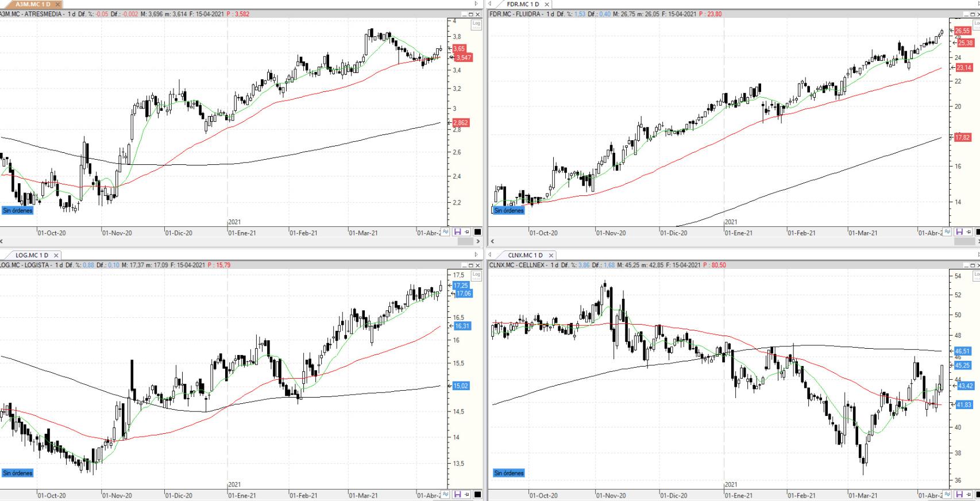Image resolution: width=980 pixels, height=501 pixels.
Task: Click the wave indicator icon in Logista chart
Action: click(446, 495)
